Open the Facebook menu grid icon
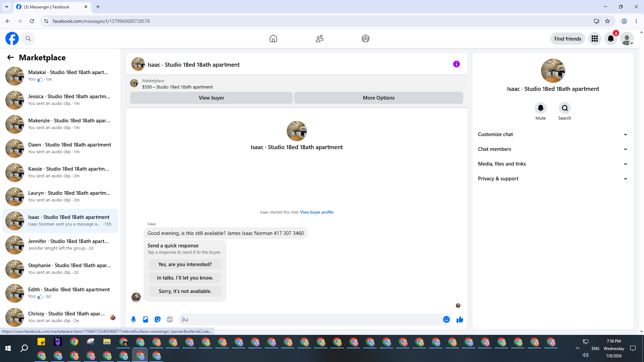Viewport: 644px width, 362px height. [595, 39]
